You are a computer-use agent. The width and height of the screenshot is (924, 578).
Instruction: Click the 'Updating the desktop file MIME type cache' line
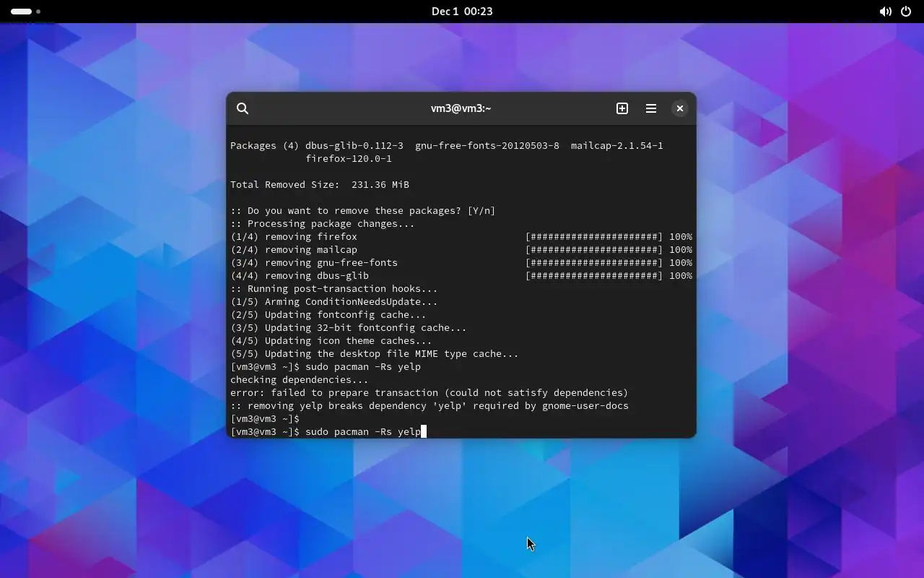(375, 354)
